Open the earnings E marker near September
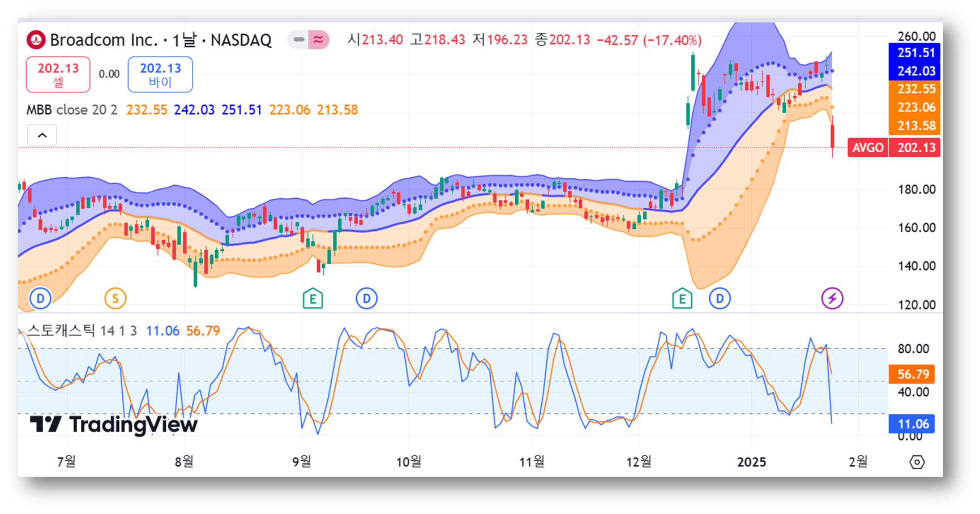The image size is (980, 514). pos(313,298)
